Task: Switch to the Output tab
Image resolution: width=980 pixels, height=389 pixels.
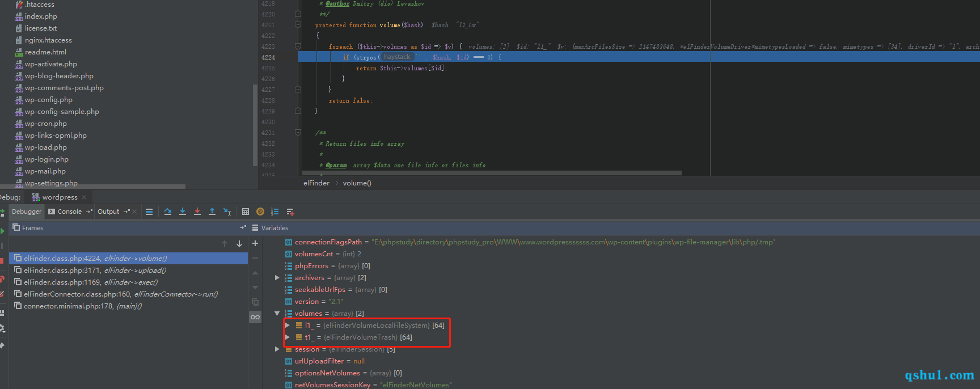Action: click(108, 212)
